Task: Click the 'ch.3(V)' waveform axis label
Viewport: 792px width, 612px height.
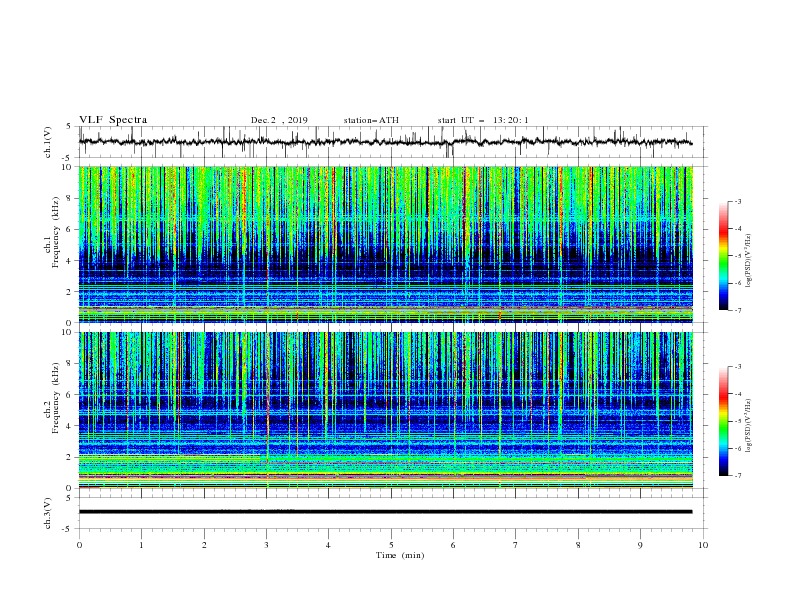Action: click(x=48, y=513)
